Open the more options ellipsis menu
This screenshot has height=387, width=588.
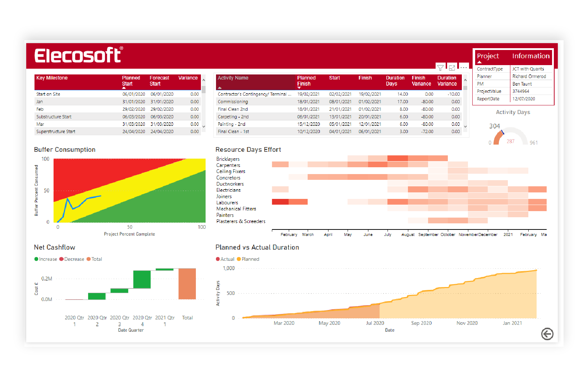tap(464, 68)
